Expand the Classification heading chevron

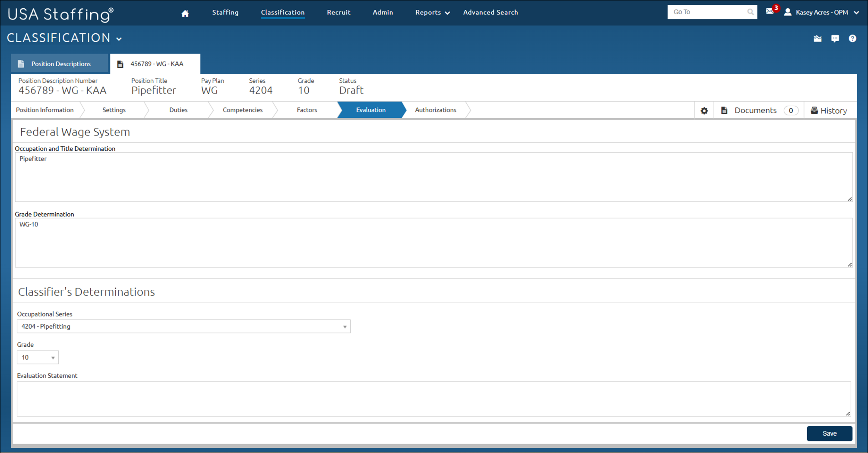pyautogui.click(x=119, y=39)
